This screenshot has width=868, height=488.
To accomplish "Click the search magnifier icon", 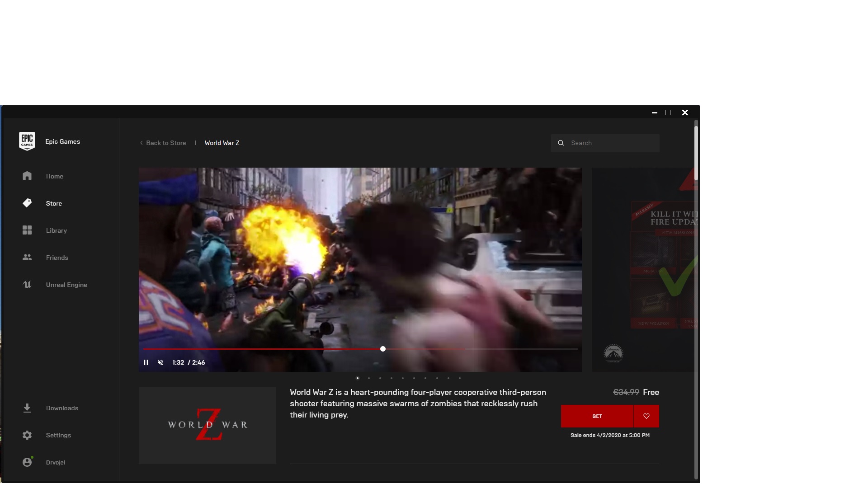I will point(561,143).
